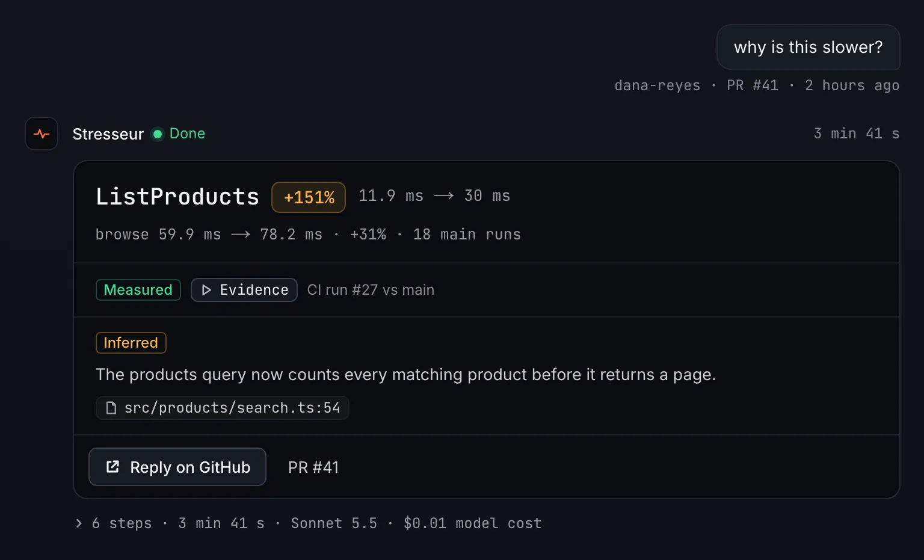Viewport: 924px width, 560px height.
Task: Click '18 main runs' text
Action: coord(467,235)
